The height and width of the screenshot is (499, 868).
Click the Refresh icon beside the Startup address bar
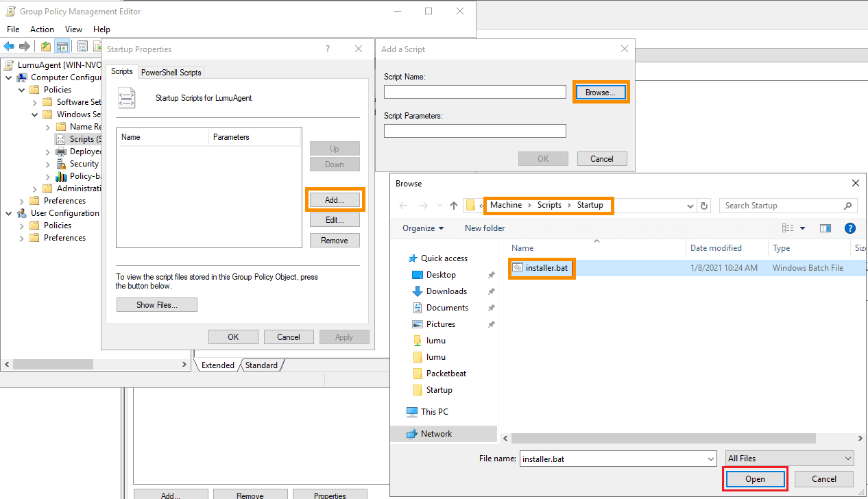[x=704, y=205]
